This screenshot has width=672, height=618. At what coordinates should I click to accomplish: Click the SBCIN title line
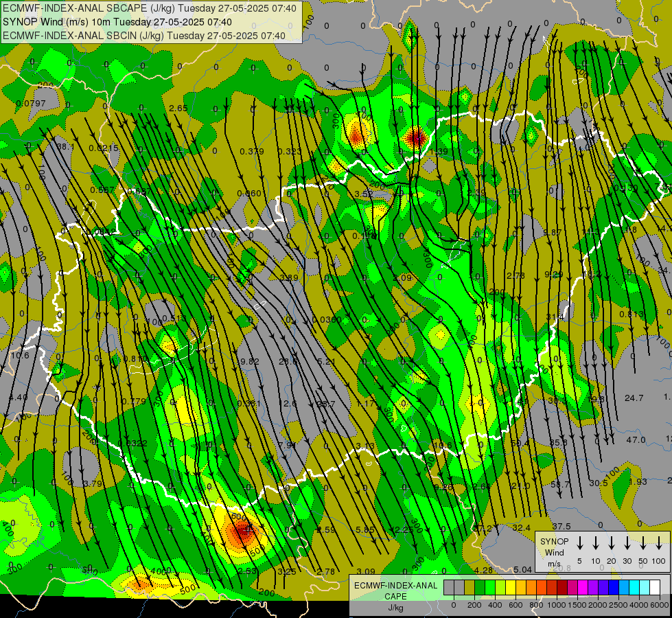[x=144, y=36]
